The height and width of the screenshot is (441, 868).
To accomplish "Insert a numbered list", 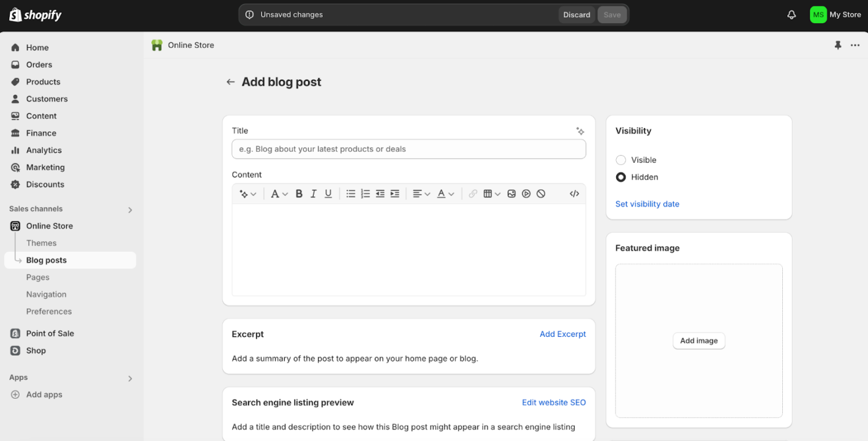I will click(365, 193).
